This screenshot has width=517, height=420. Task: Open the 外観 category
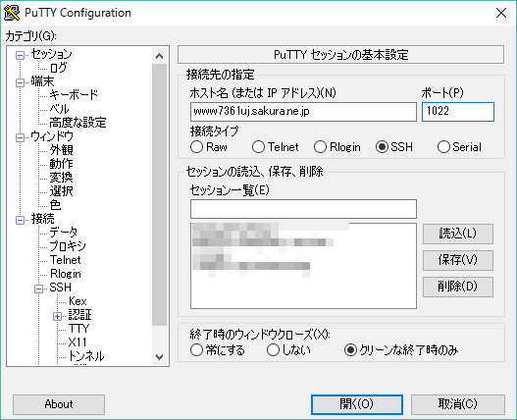[x=62, y=150]
